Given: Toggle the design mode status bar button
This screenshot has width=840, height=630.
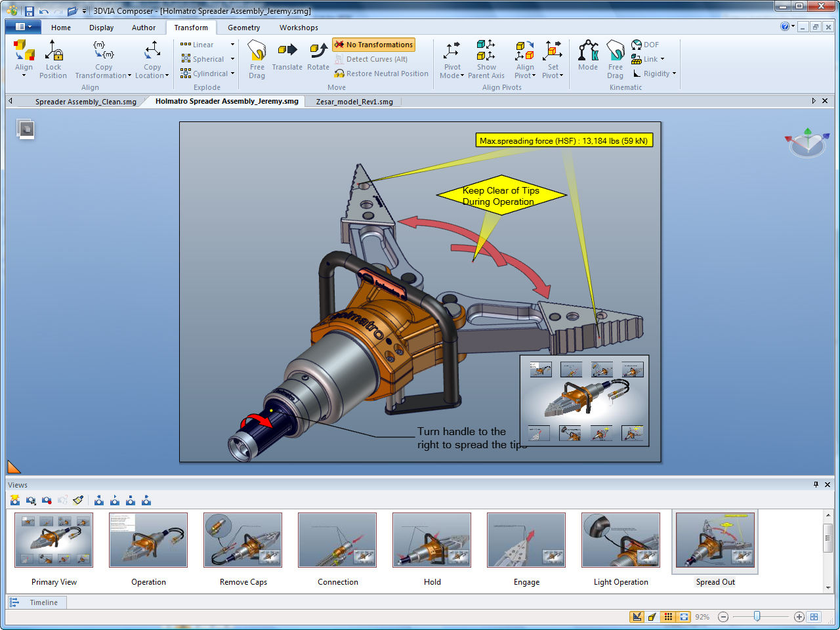Looking at the screenshot, I should point(637,617).
